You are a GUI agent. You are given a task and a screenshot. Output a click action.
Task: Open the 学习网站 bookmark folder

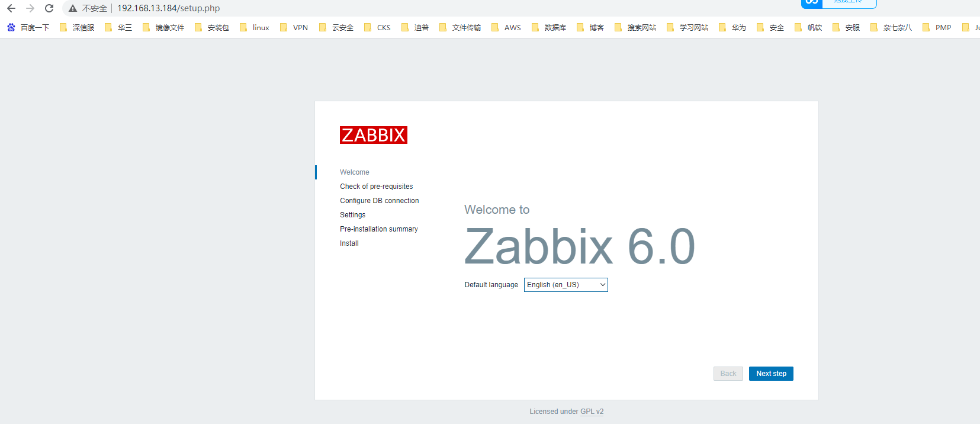687,27
